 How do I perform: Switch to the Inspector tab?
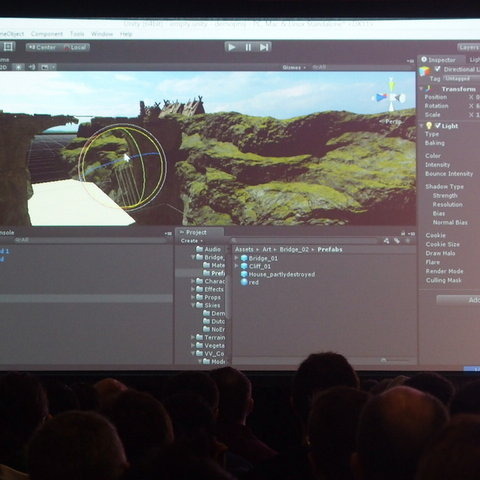pos(441,60)
